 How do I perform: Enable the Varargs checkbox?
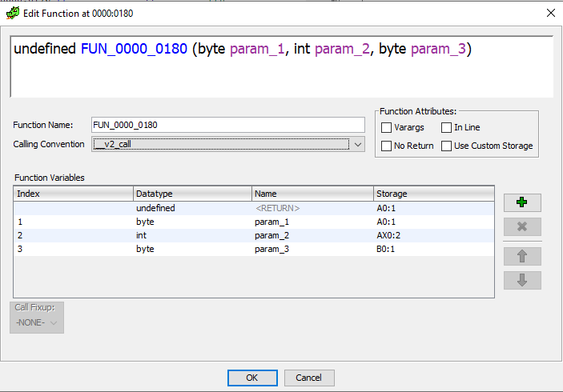[386, 127]
